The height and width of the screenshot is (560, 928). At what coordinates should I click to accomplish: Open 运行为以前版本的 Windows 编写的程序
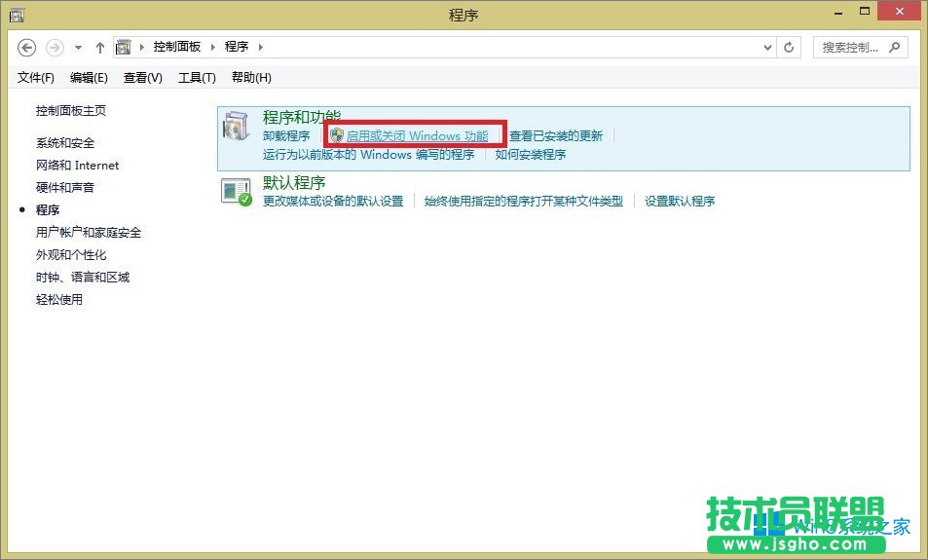click(369, 155)
